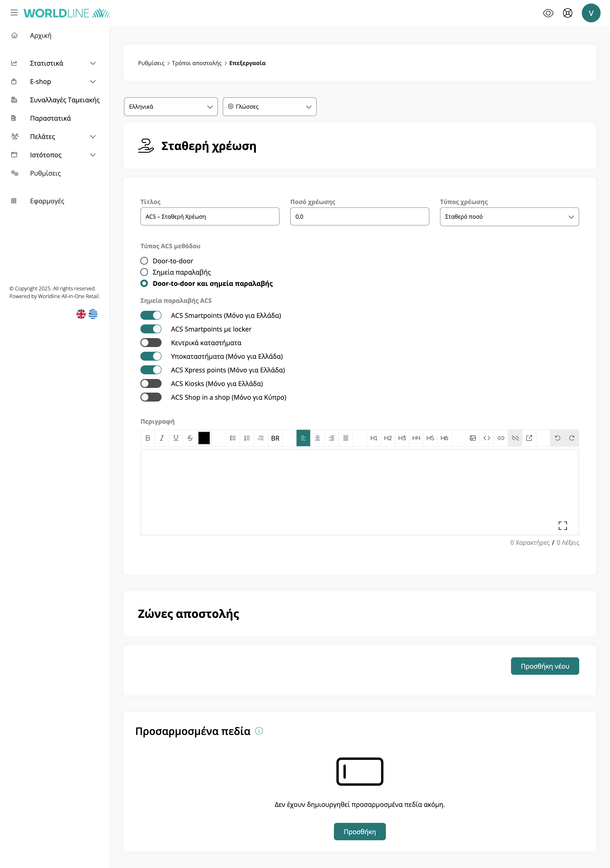
Task: Apply the numbered list format
Action: click(247, 438)
